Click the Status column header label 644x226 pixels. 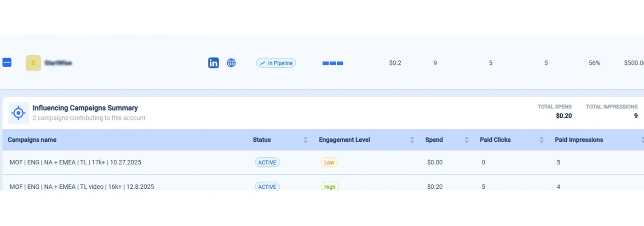pos(262,140)
